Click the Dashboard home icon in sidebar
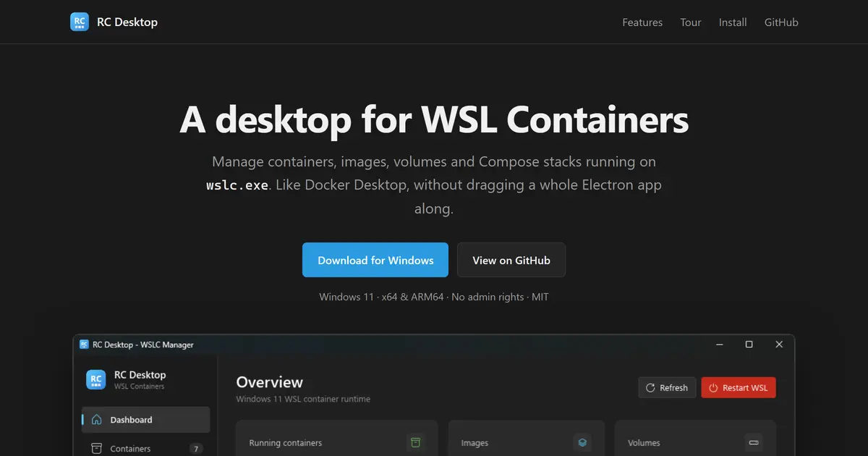 click(97, 419)
